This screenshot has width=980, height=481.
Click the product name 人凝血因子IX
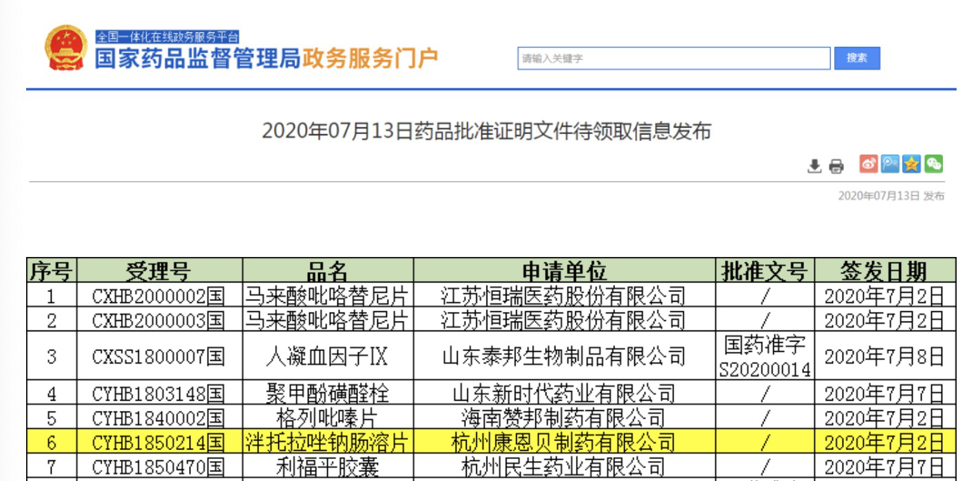tap(327, 357)
